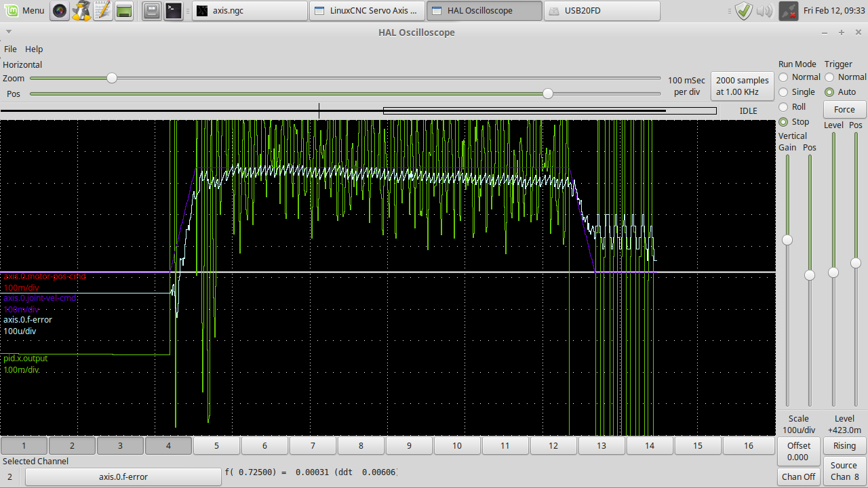The width and height of the screenshot is (868, 488).
Task: Click the green show-desktop panel icon
Action: pyautogui.click(x=123, y=11)
